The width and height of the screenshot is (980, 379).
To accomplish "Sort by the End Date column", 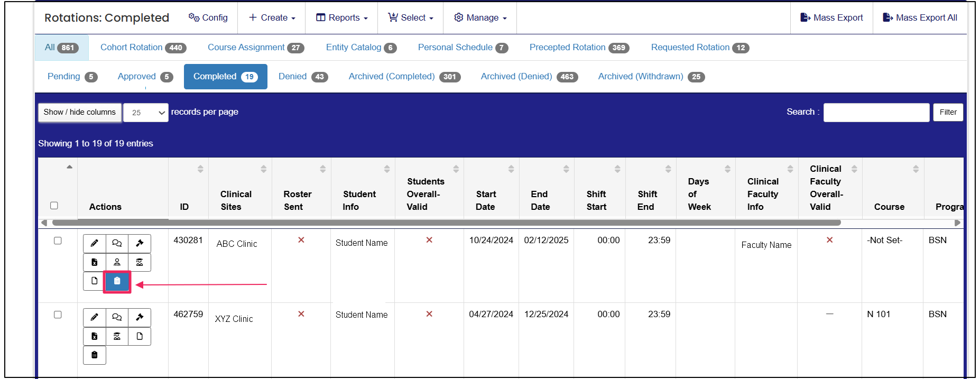I will (x=566, y=169).
